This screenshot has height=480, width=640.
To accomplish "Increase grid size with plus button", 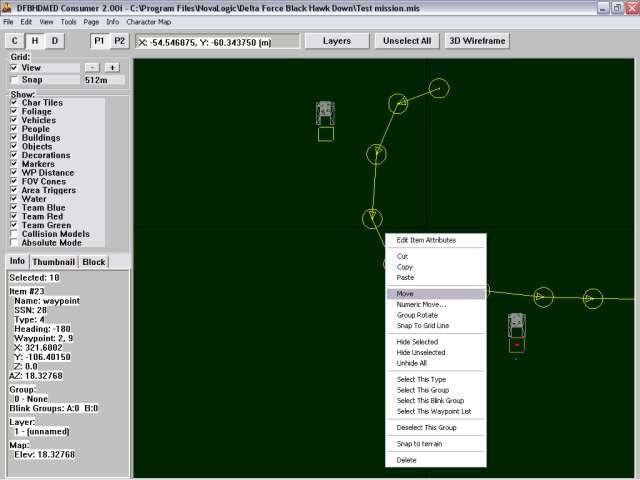I will [x=112, y=67].
